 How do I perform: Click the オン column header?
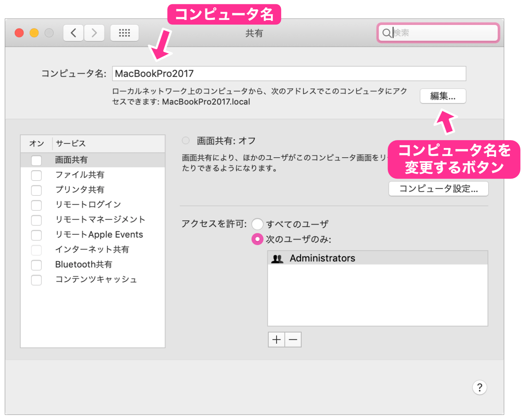[36, 143]
